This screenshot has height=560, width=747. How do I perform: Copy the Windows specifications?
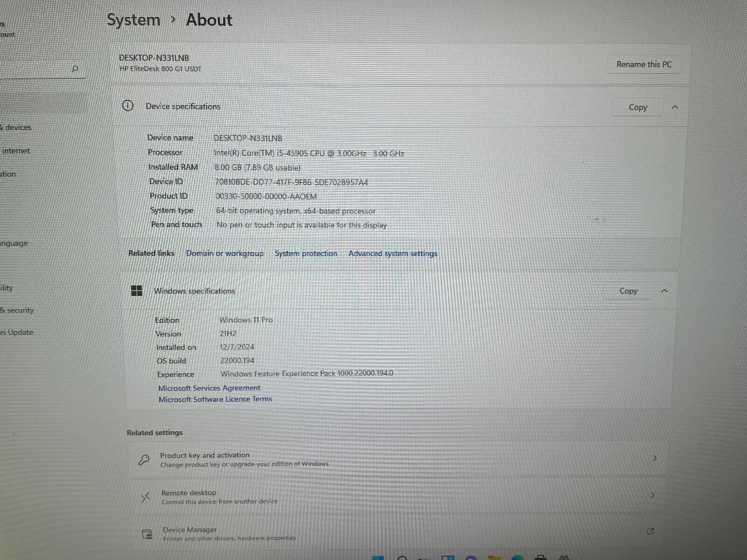pos(628,291)
